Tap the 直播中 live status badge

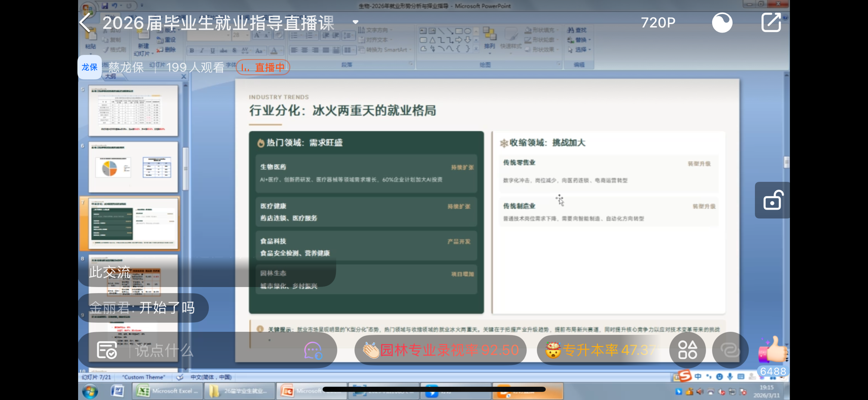tap(263, 67)
